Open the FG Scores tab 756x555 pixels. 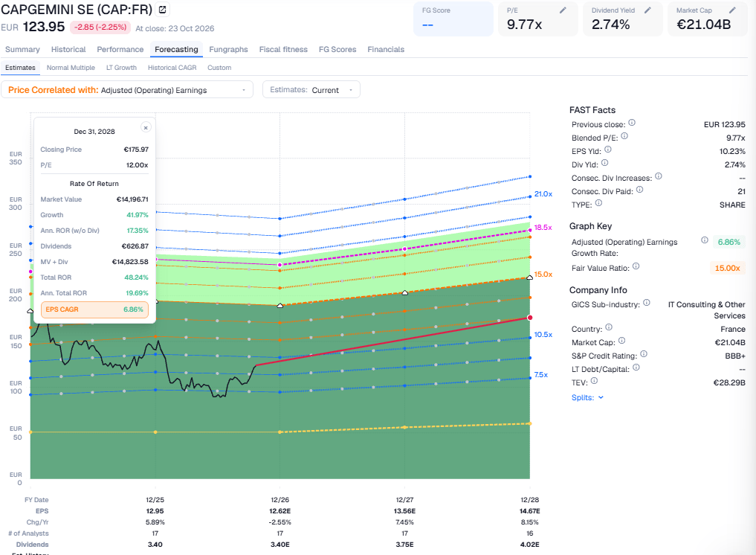pos(337,49)
